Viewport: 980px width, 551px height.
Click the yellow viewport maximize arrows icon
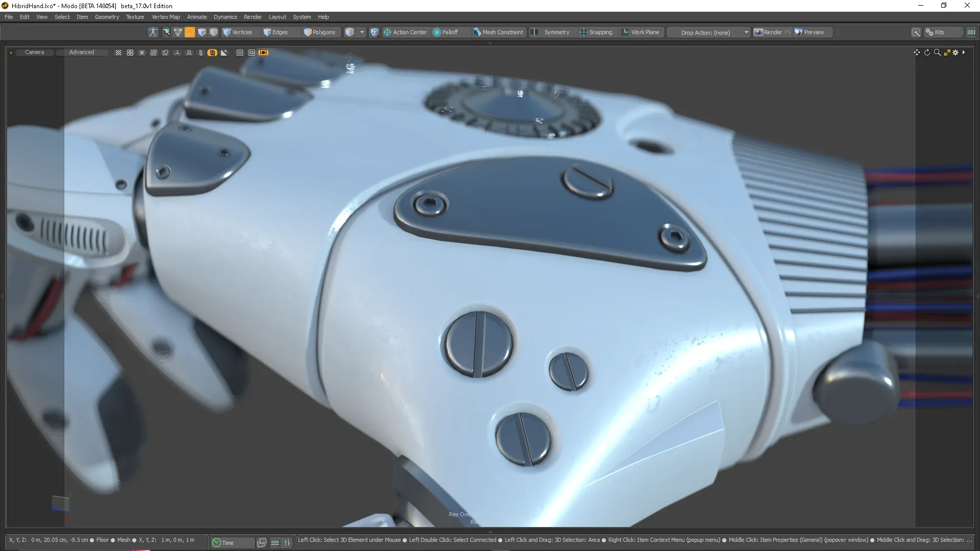[947, 53]
